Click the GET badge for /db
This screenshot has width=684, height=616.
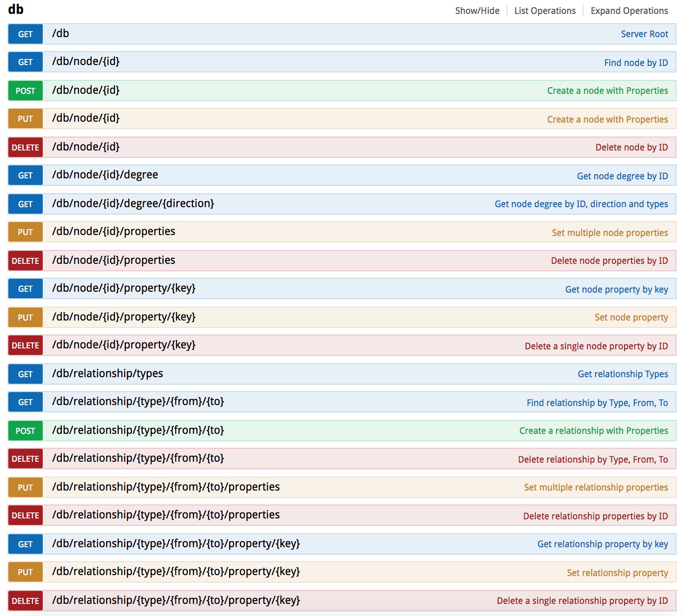coord(26,34)
